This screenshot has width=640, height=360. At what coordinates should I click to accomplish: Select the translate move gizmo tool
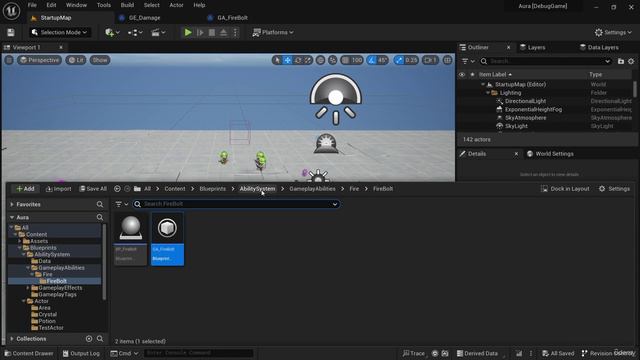(x=287, y=60)
